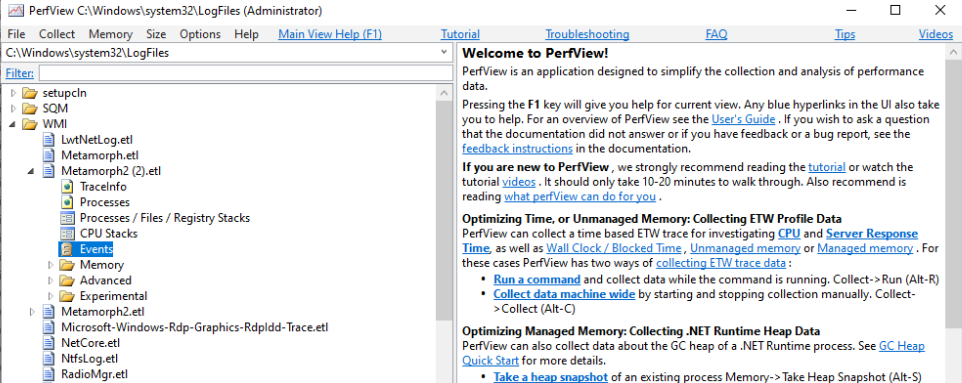Open the directory path dropdown arrow
The height and width of the screenshot is (383, 962).
(444, 53)
